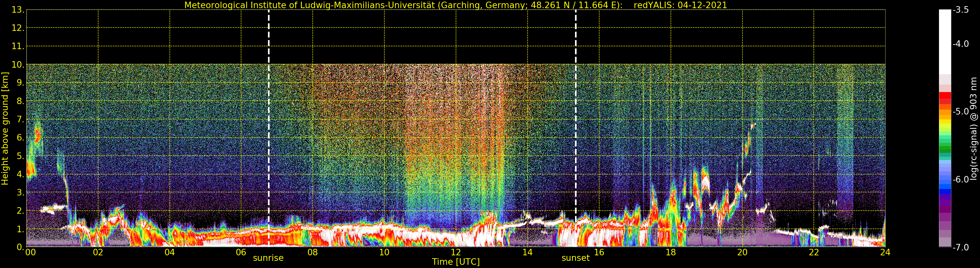The image size is (980, 268).
Task: Click the height-axis tick label '7.'
Action: click(x=21, y=119)
